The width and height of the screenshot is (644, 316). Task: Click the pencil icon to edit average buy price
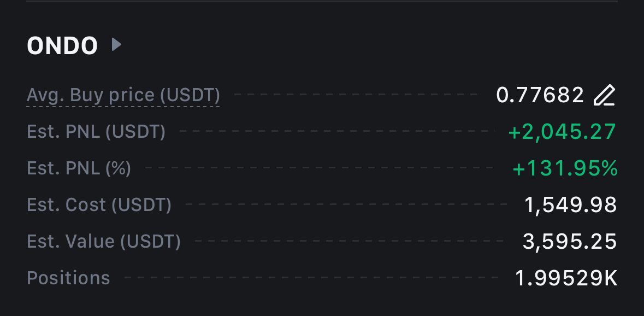pos(604,96)
